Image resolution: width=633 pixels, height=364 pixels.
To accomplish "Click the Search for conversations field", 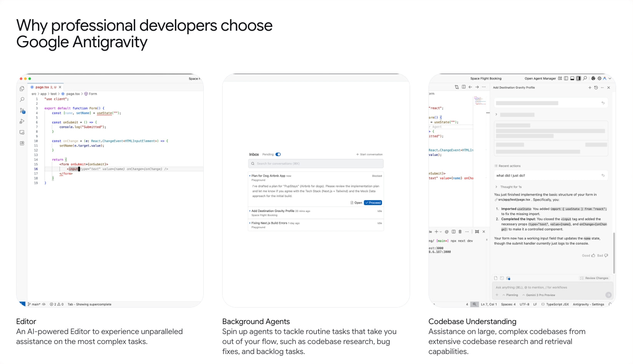I will click(x=316, y=164).
